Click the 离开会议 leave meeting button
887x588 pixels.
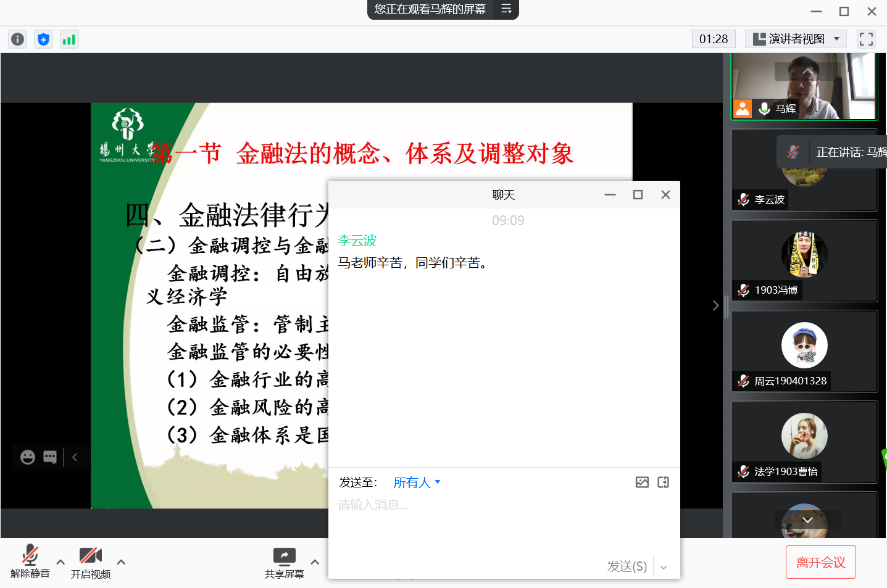[820, 562]
